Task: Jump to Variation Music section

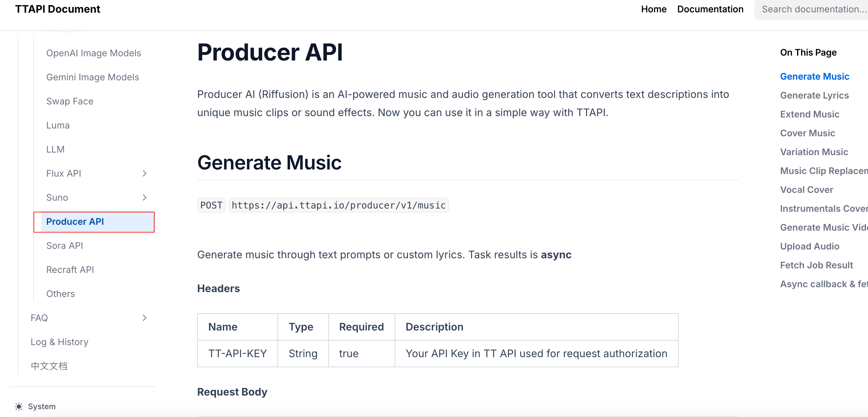Action: [814, 152]
